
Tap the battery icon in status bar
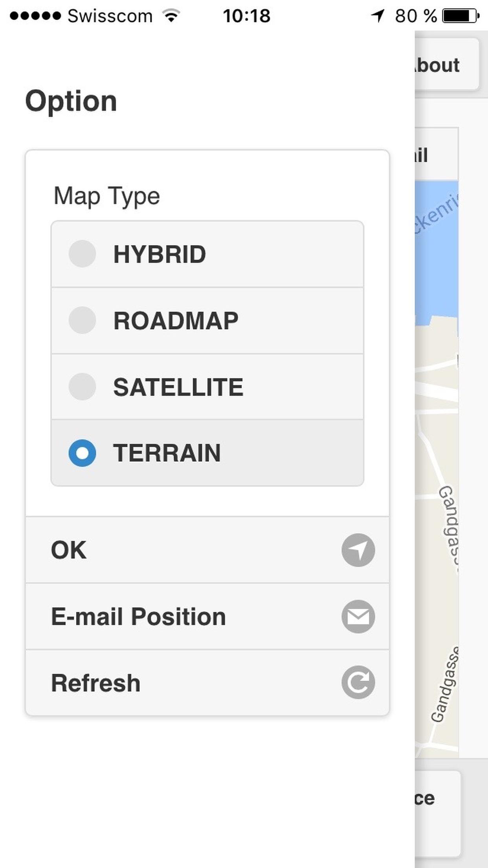(x=460, y=16)
